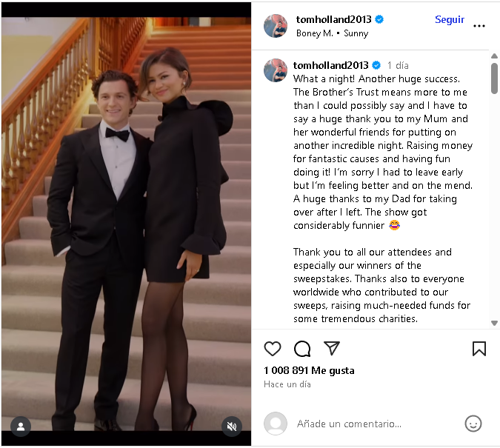Open the Boney M. Sunny audio link

coord(332,33)
